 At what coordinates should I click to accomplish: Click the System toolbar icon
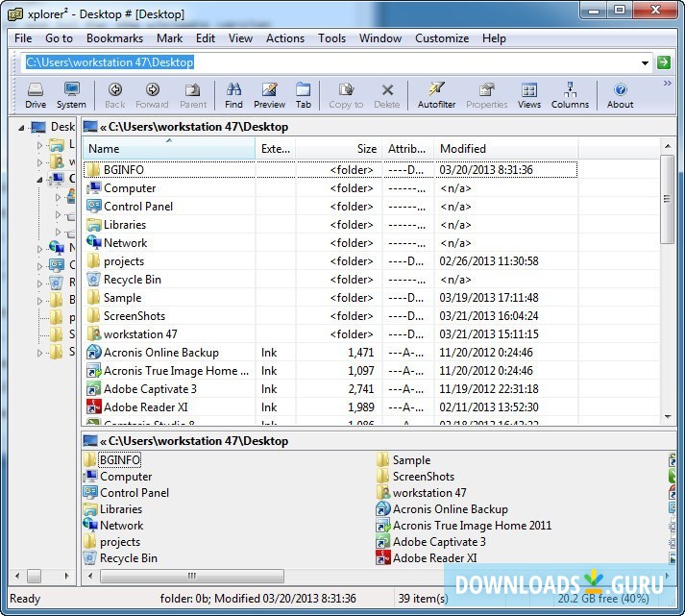coord(71,95)
